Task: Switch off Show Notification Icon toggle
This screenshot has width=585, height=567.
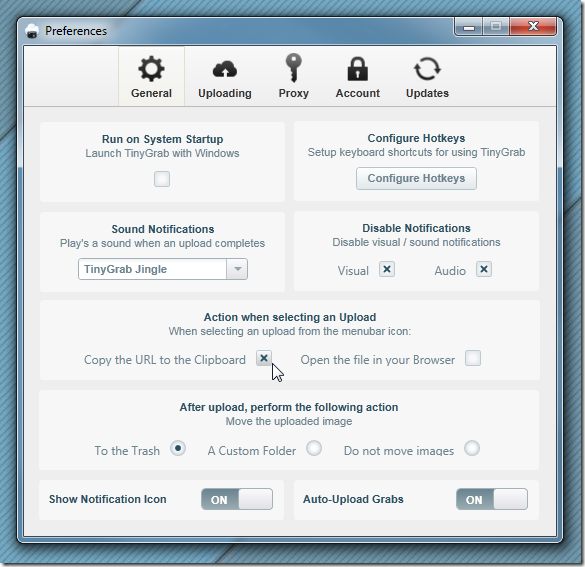Action: pos(237,499)
